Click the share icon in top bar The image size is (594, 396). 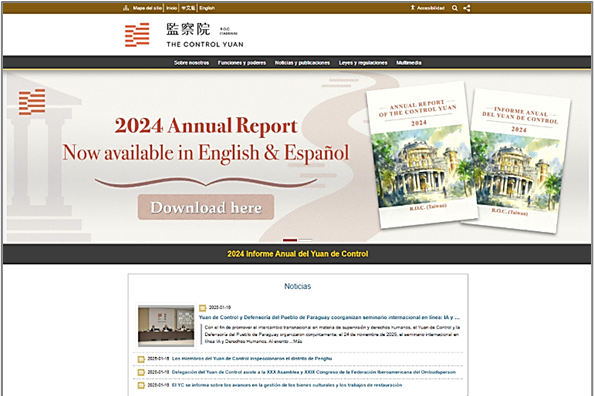[x=467, y=8]
